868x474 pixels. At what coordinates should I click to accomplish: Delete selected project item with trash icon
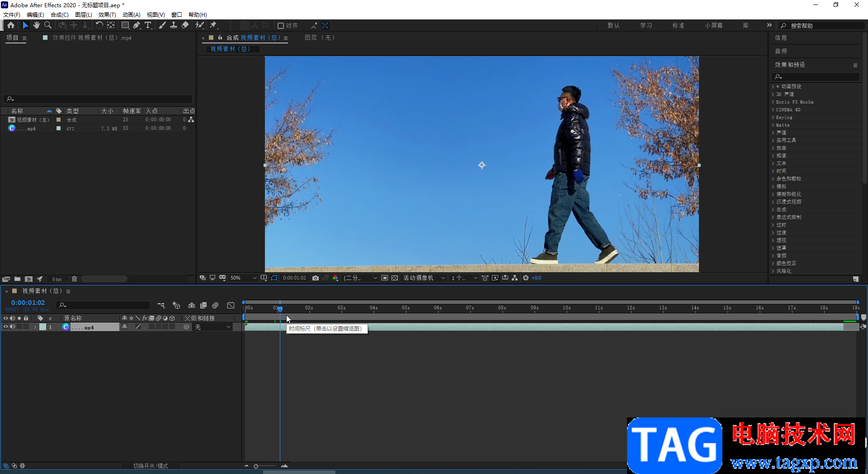click(75, 279)
